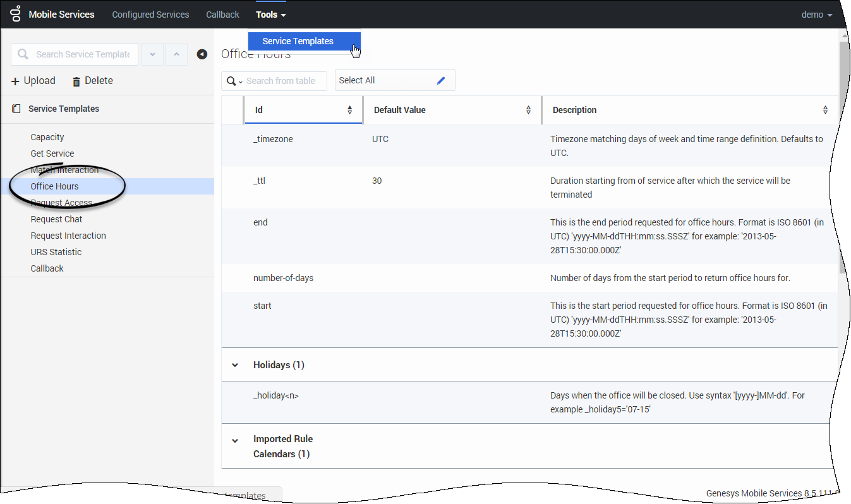Click the Genesys logo icon
The width and height of the screenshot is (851, 504).
click(x=15, y=14)
